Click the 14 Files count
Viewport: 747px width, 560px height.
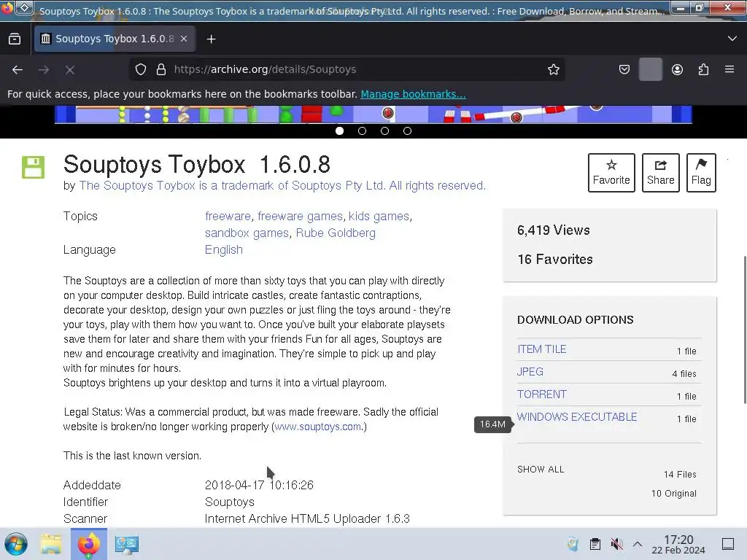(x=680, y=474)
